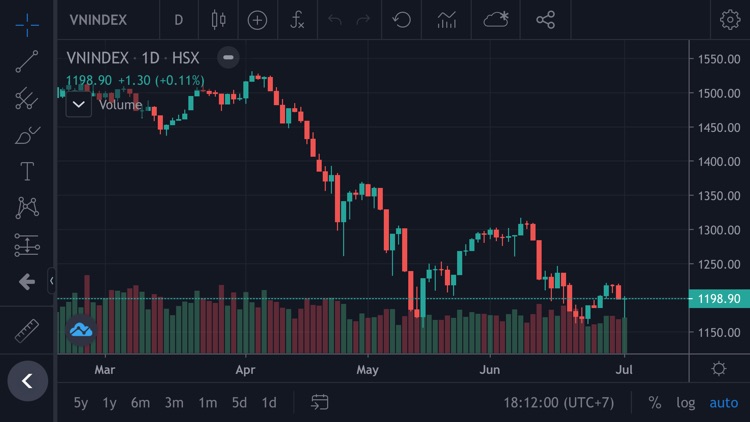Click the share chart icon
Image resolution: width=750 pixels, height=422 pixels.
(545, 19)
